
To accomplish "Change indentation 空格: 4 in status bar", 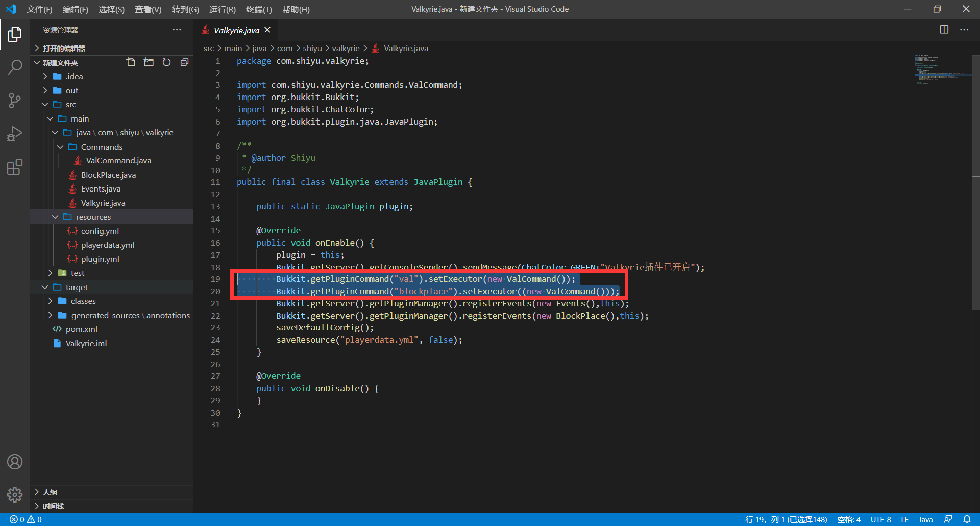I will pyautogui.click(x=849, y=519).
